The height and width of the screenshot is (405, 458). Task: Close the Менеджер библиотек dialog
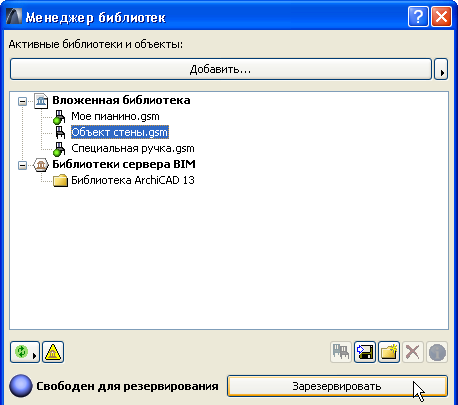[441, 16]
